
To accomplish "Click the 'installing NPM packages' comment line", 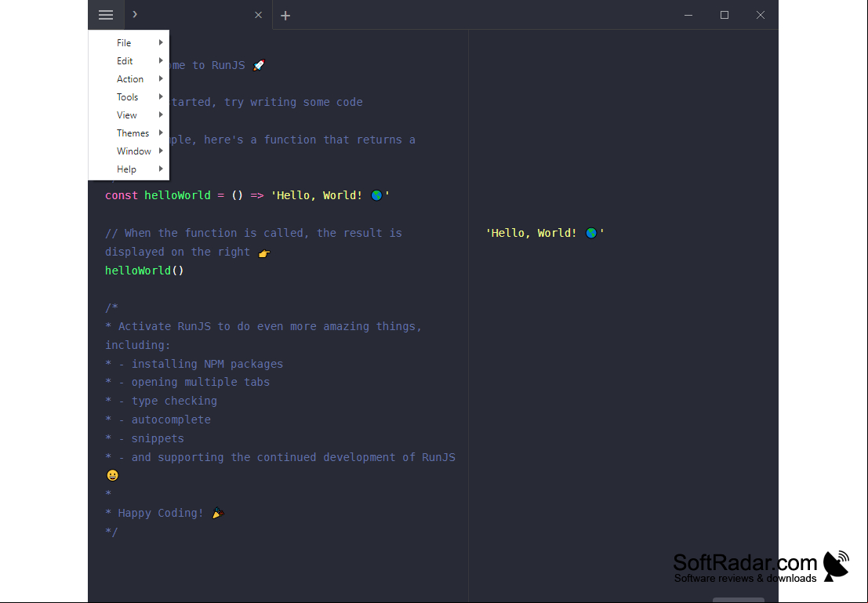I will (194, 364).
